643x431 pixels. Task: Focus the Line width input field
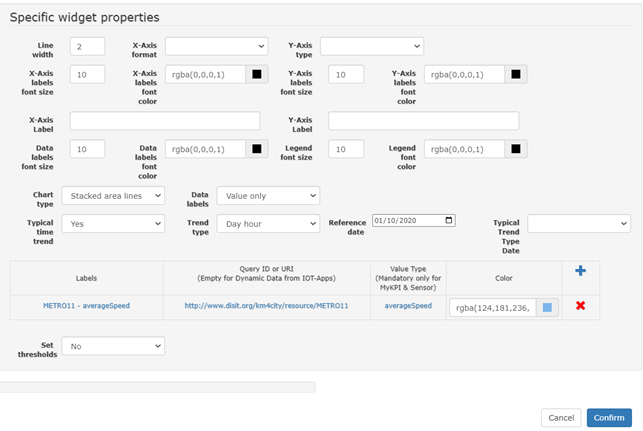point(87,46)
